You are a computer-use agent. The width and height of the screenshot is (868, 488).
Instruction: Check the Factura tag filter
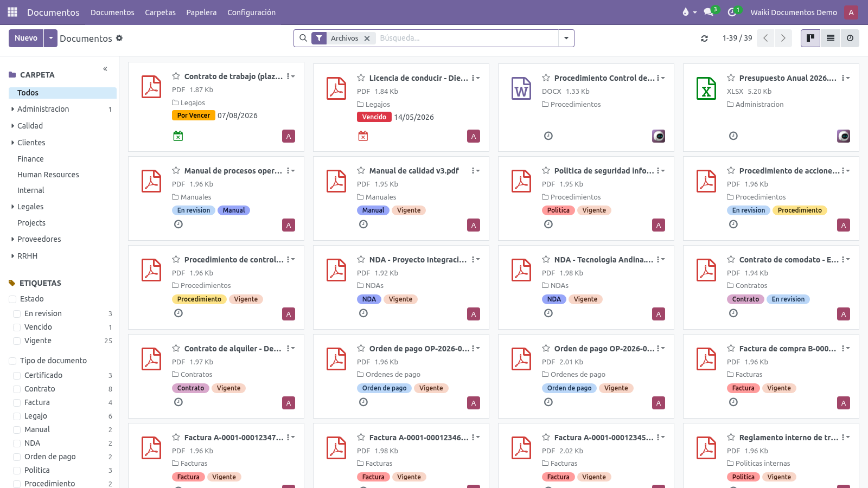(17, 403)
